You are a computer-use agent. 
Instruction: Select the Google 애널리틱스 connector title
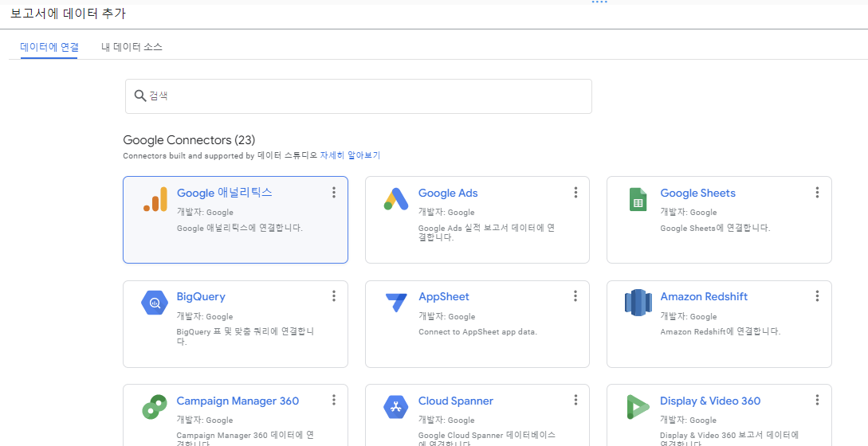224,193
